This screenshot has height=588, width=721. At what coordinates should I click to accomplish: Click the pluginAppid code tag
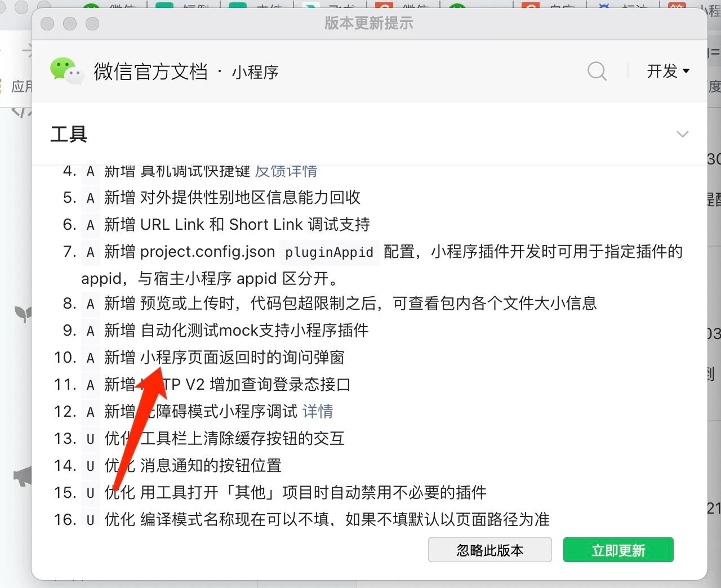329,252
